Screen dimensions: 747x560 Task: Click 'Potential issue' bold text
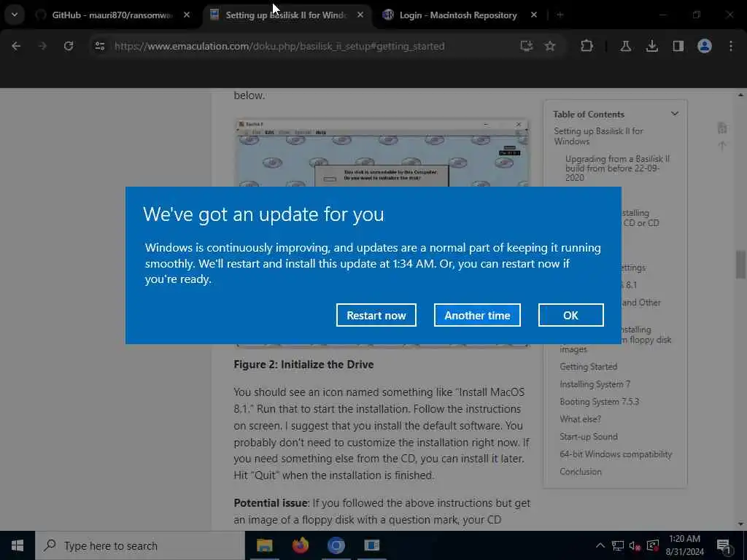coord(271,503)
